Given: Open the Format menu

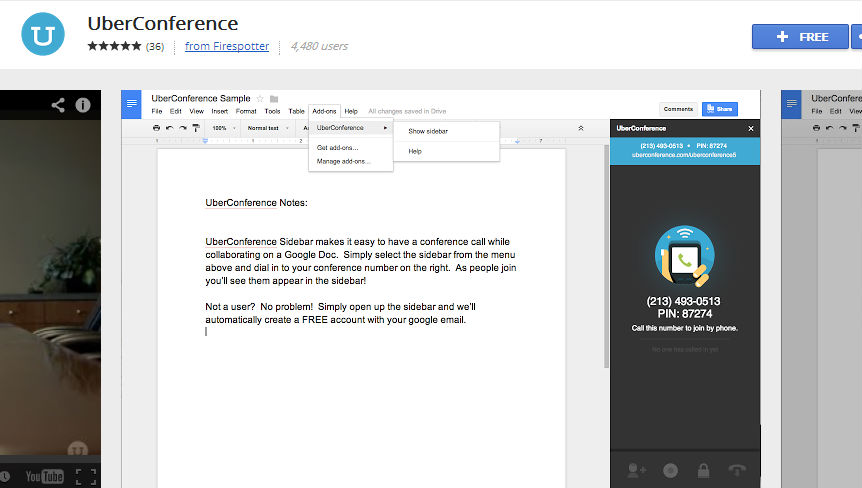Looking at the screenshot, I should (x=246, y=111).
